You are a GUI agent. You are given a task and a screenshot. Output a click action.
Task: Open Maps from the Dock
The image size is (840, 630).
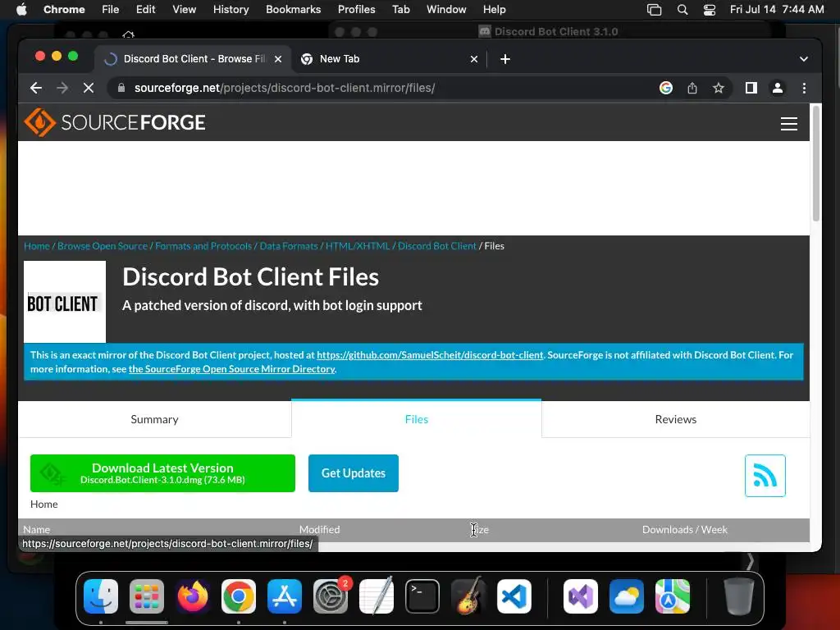point(673,596)
